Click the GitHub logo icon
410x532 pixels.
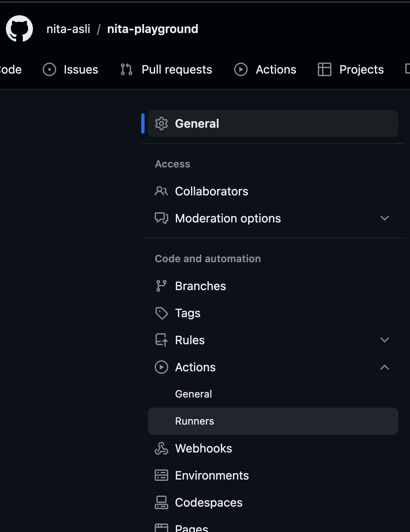point(19,29)
